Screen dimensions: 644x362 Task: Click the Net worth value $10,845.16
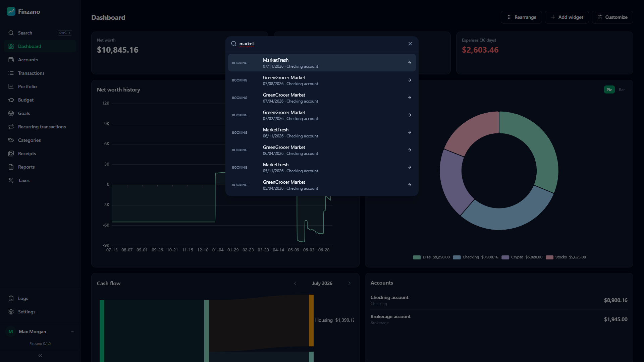click(117, 50)
